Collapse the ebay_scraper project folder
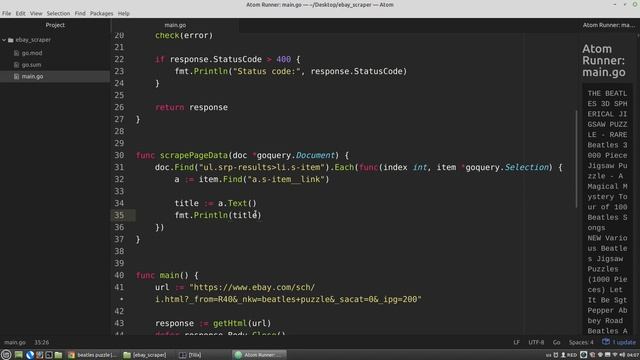Image resolution: width=640 pixels, height=360 pixels. (4, 40)
